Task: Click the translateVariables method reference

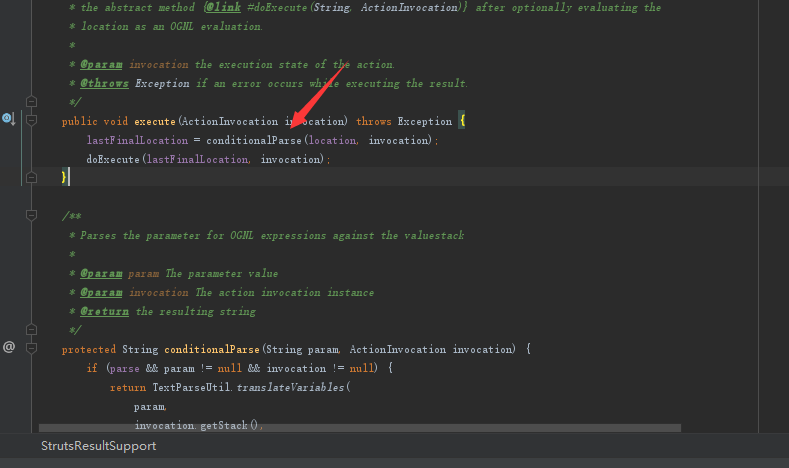Action: [290, 387]
